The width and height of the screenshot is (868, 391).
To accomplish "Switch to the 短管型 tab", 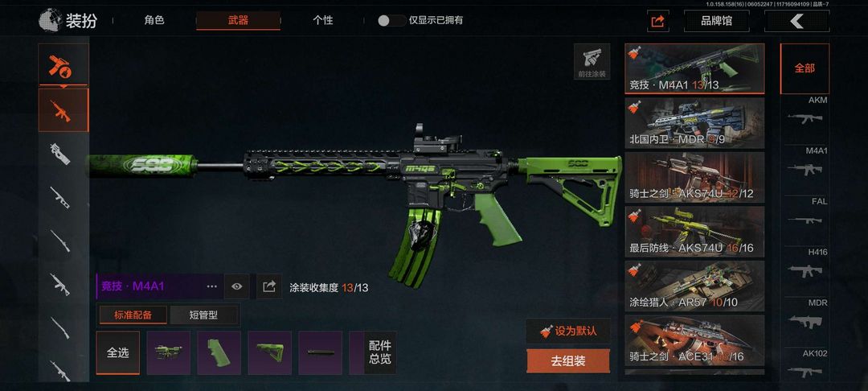I will click(x=203, y=315).
